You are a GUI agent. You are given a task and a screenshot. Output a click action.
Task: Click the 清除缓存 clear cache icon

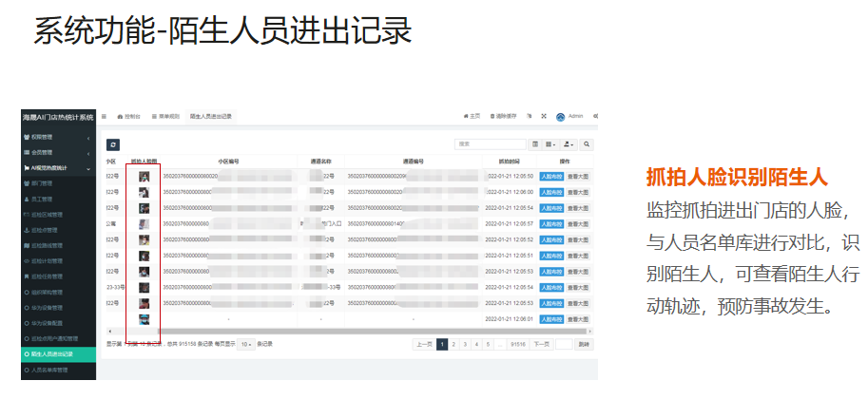tap(506, 116)
